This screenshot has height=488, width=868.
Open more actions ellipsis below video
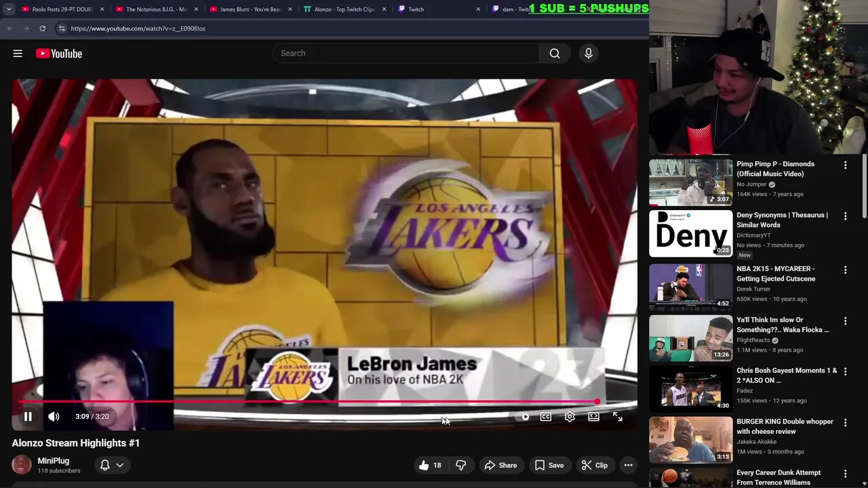pyautogui.click(x=629, y=465)
